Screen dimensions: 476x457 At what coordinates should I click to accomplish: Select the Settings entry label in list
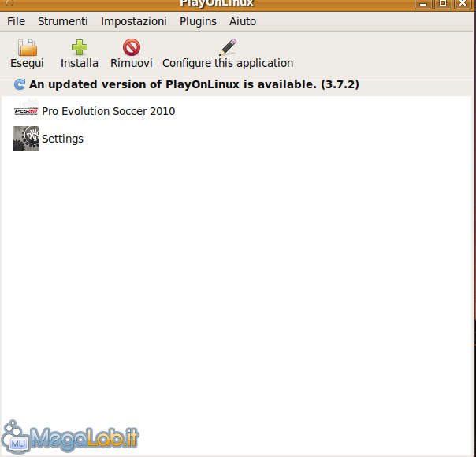tap(62, 139)
